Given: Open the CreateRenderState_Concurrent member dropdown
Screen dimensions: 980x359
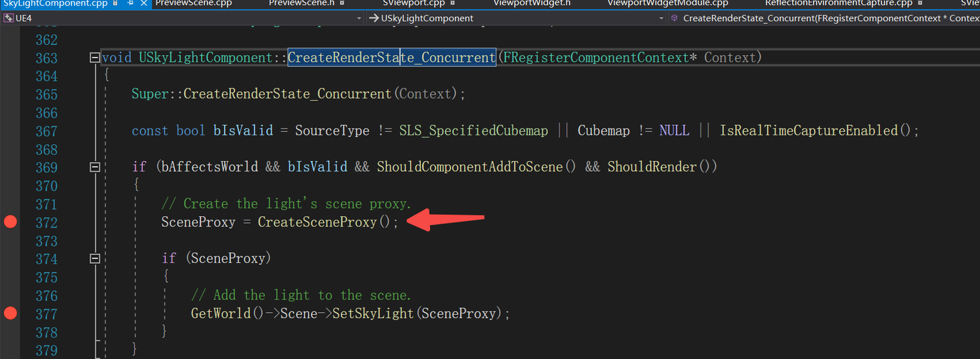Looking at the screenshot, I should 823,18.
